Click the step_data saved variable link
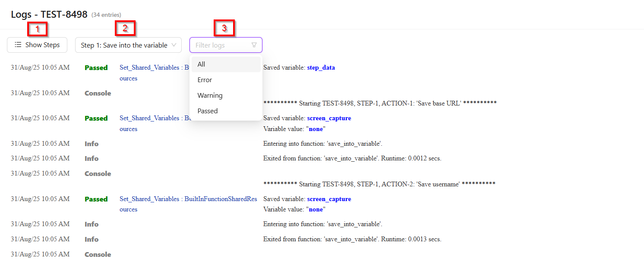644x259 pixels. (321, 68)
